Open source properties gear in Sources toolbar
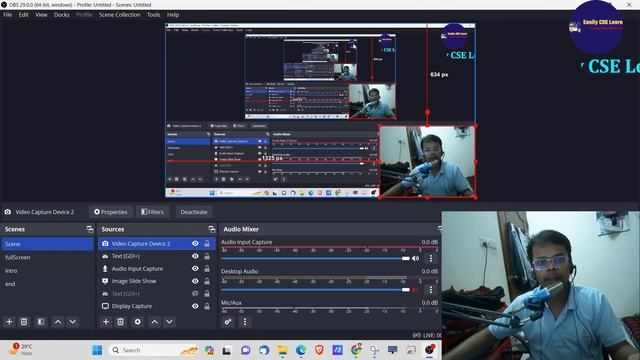Viewport: 640px width, 360px height. coord(138,322)
